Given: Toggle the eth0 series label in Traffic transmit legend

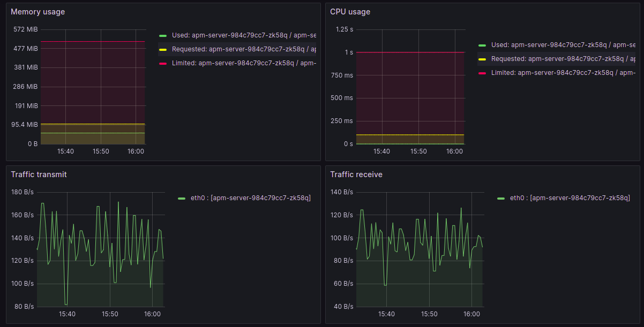Looking at the screenshot, I should pyautogui.click(x=250, y=198).
